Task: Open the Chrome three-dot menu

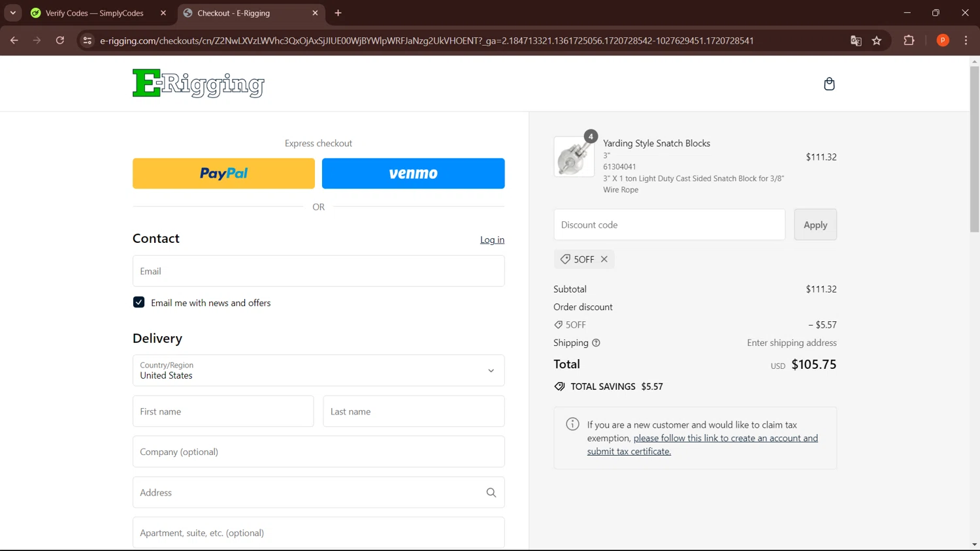Action: (x=966, y=40)
